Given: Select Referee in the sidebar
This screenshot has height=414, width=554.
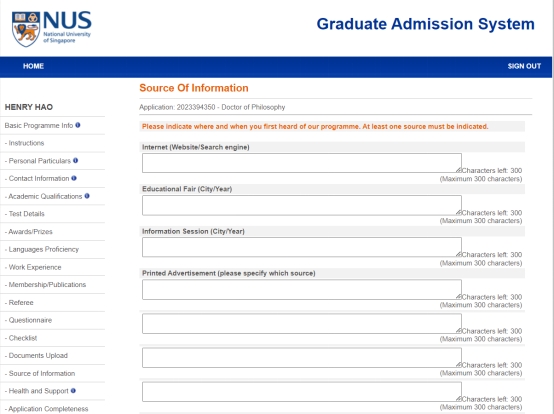Looking at the screenshot, I should (x=19, y=302).
